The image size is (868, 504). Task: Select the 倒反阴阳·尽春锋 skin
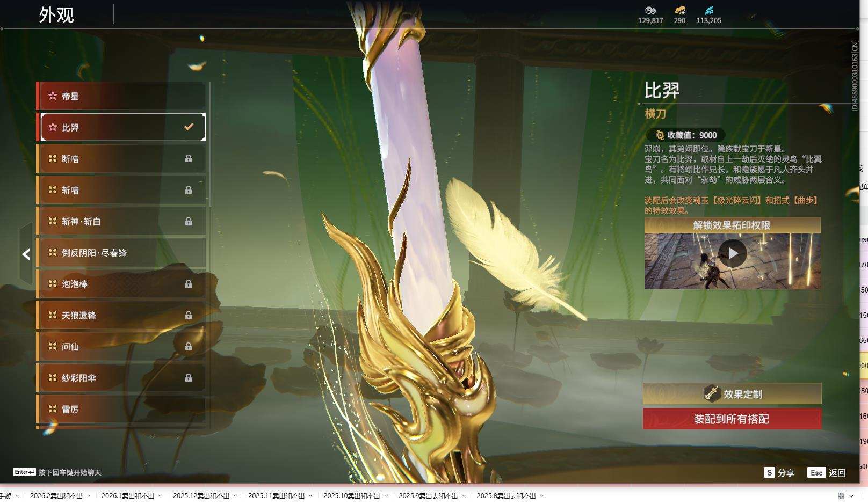coord(121,252)
